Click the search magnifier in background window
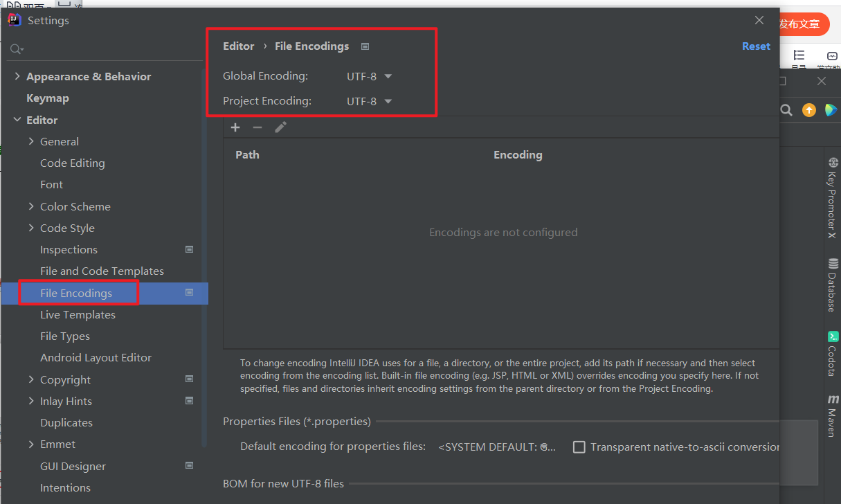841x504 pixels. pos(786,109)
